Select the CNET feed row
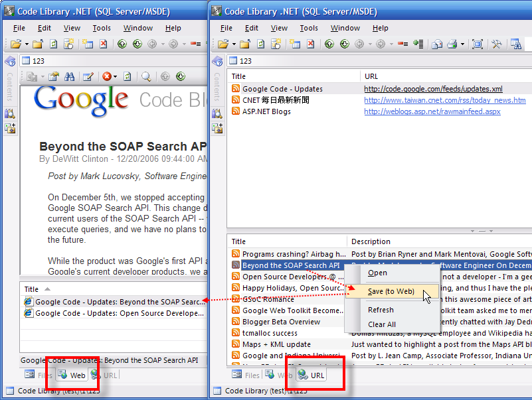Screen dimensions: 532x400 tap(379, 100)
